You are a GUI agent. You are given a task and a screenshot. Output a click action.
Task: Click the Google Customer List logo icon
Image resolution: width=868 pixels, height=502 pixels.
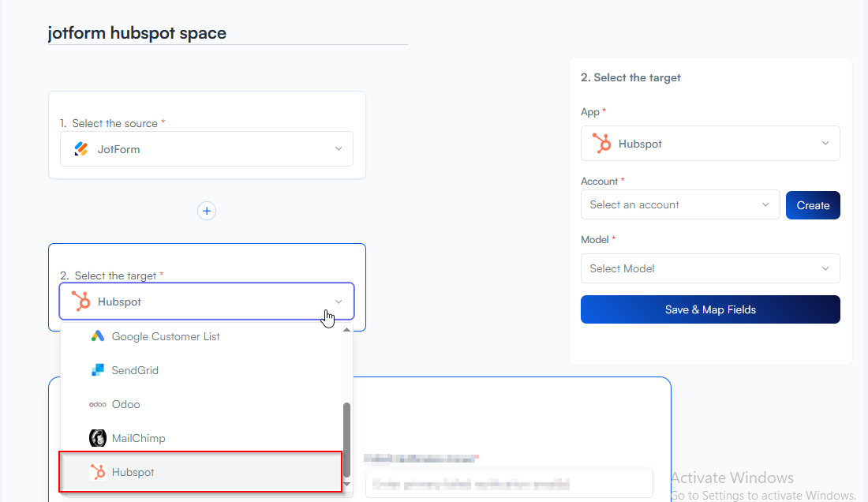pos(98,336)
